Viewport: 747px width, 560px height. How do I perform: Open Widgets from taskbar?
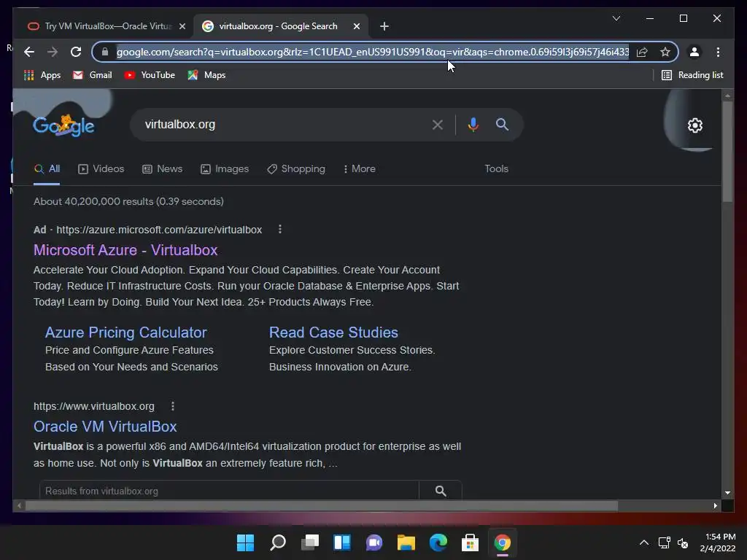(x=342, y=542)
